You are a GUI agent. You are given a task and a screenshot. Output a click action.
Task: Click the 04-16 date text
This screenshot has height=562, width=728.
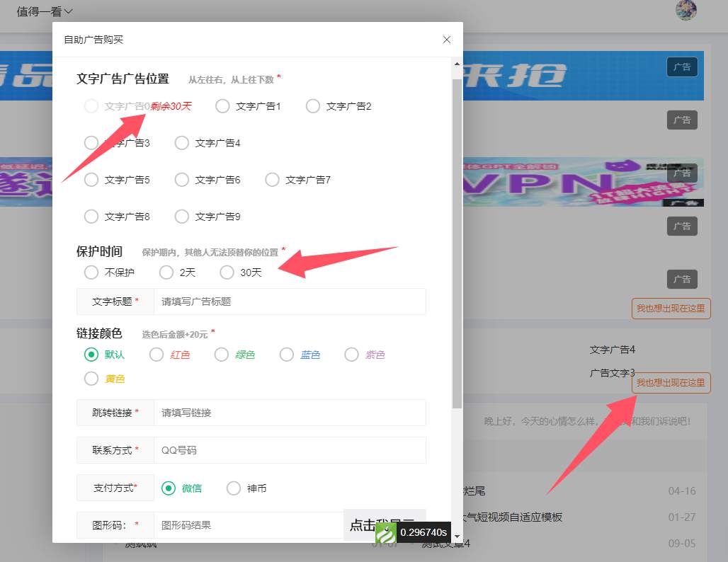[x=682, y=491]
